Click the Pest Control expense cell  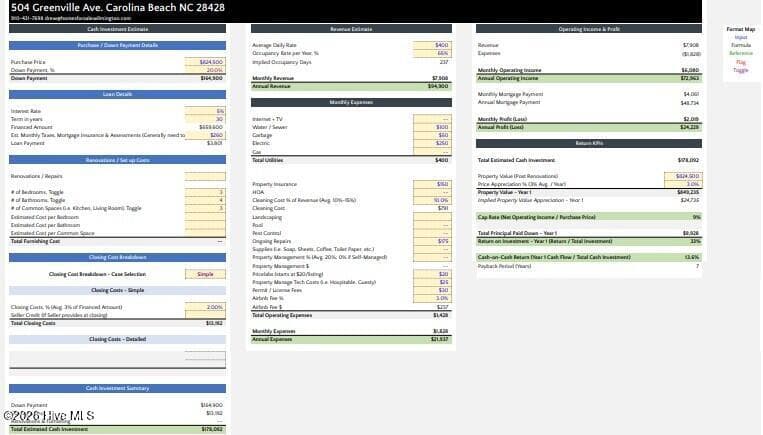[x=432, y=233]
